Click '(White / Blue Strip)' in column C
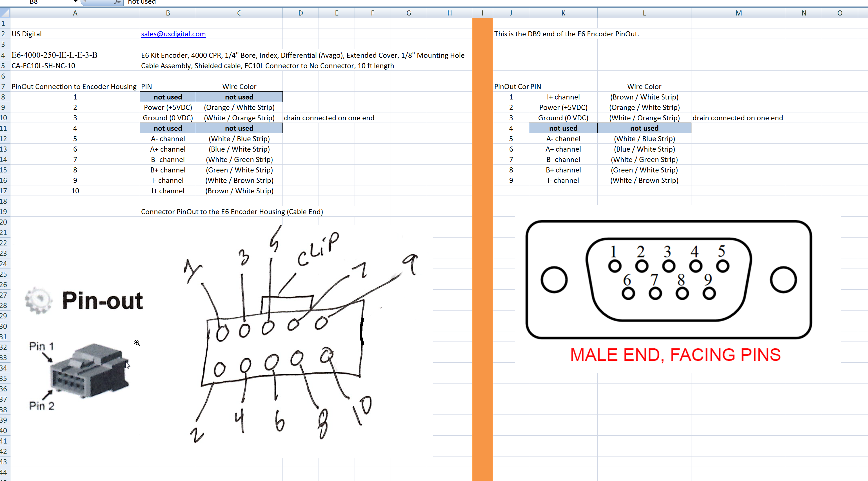The height and width of the screenshot is (481, 868). pos(239,139)
